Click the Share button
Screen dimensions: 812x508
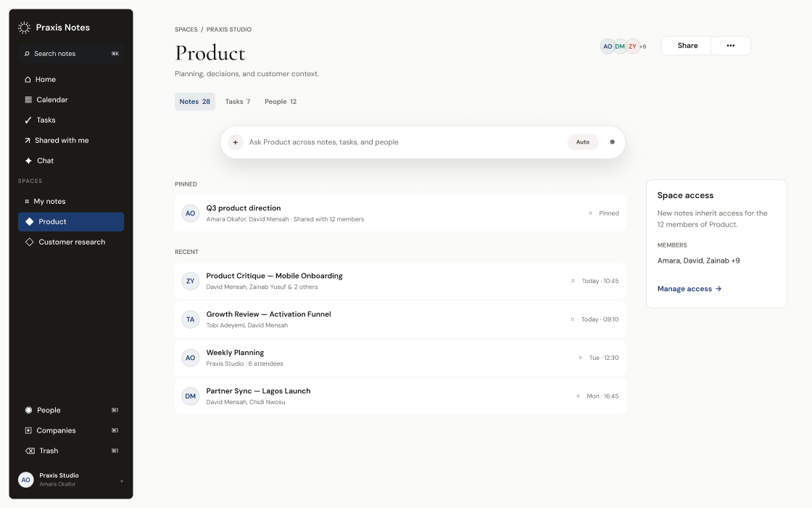coord(686,46)
